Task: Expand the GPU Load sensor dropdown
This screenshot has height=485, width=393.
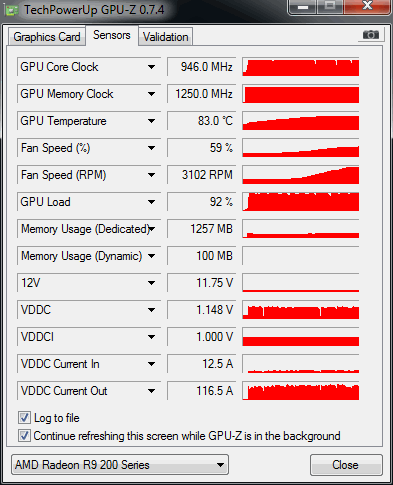Action: (x=151, y=202)
